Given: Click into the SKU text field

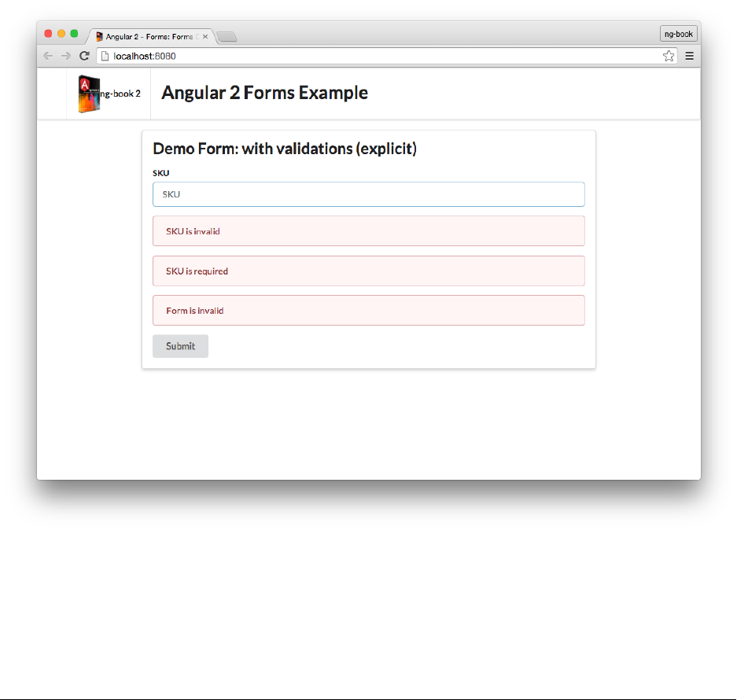Looking at the screenshot, I should pos(368,194).
